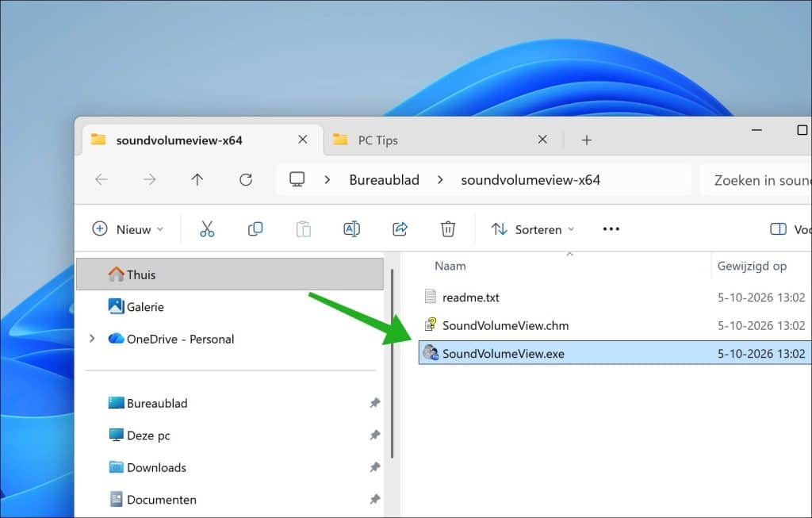Click the readme.txt document icon
This screenshot has width=812, height=518.
[430, 297]
